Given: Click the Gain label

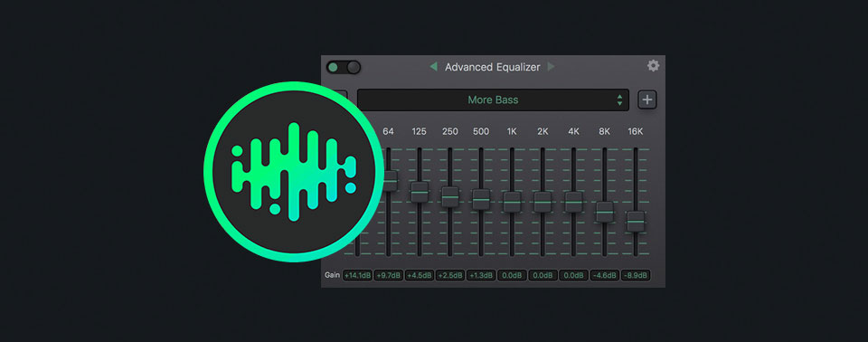Looking at the screenshot, I should click(x=332, y=275).
